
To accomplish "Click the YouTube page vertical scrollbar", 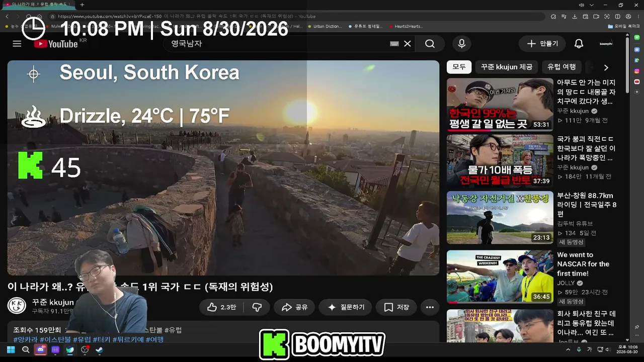I will [x=627, y=65].
